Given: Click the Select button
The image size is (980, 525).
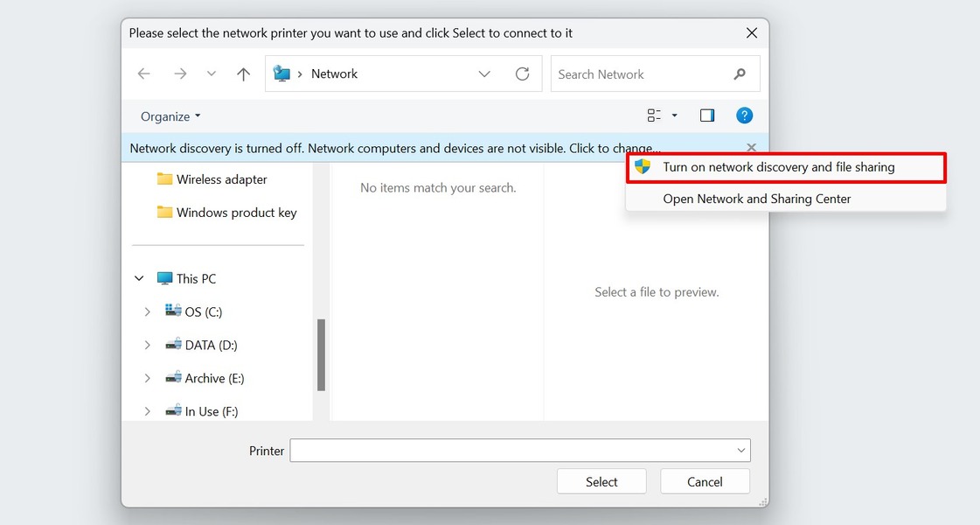Looking at the screenshot, I should coord(601,481).
